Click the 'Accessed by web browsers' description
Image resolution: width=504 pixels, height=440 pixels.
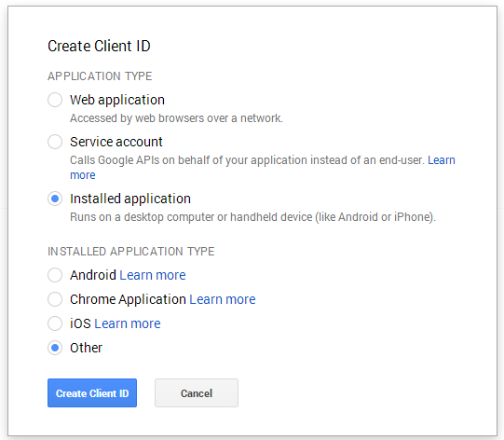click(x=176, y=118)
